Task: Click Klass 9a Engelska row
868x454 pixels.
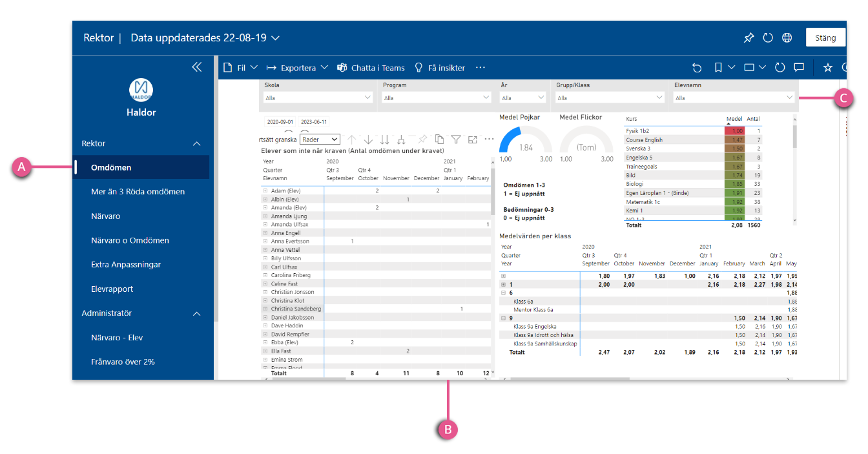Action: point(648,327)
